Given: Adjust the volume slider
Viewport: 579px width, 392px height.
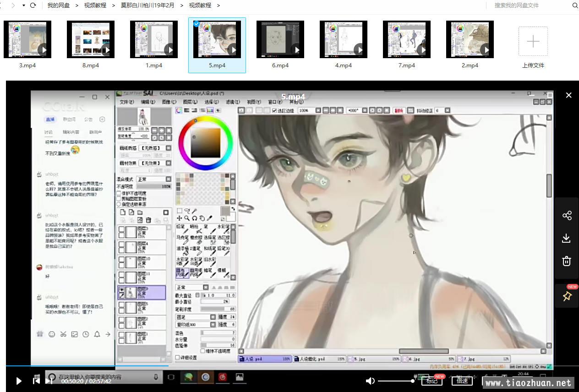Looking at the screenshot, I should click(x=396, y=381).
